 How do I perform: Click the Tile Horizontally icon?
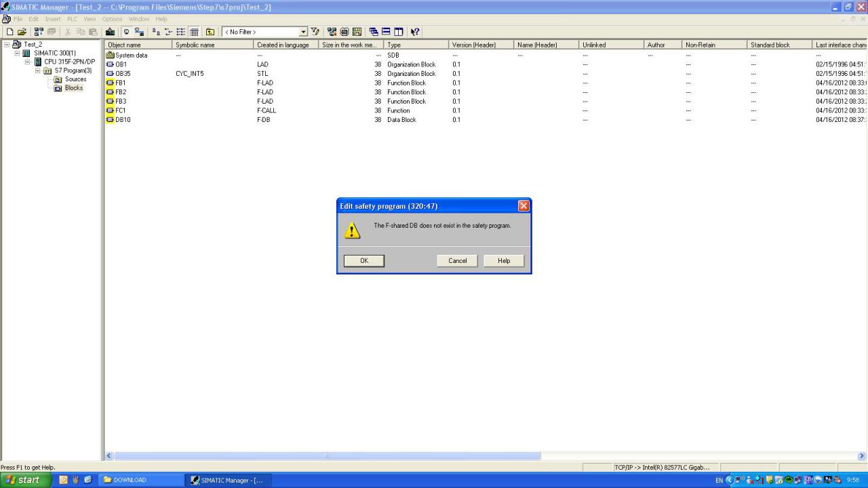coord(386,32)
